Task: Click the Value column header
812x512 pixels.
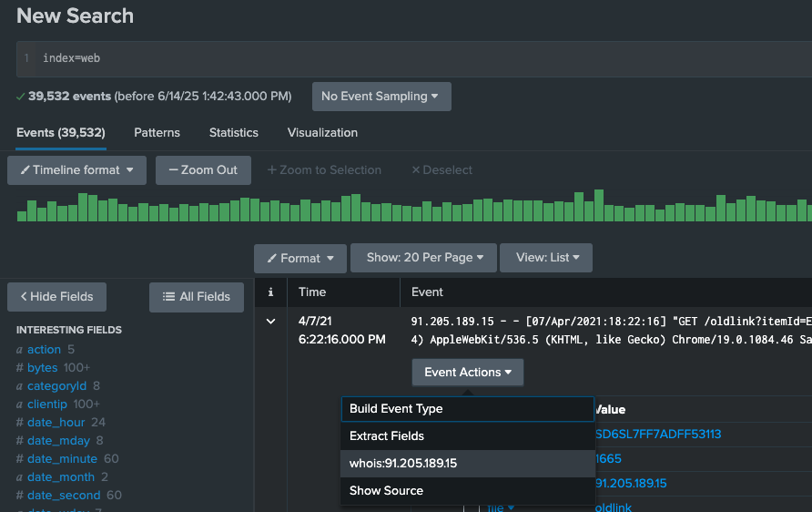Action: [x=610, y=409]
